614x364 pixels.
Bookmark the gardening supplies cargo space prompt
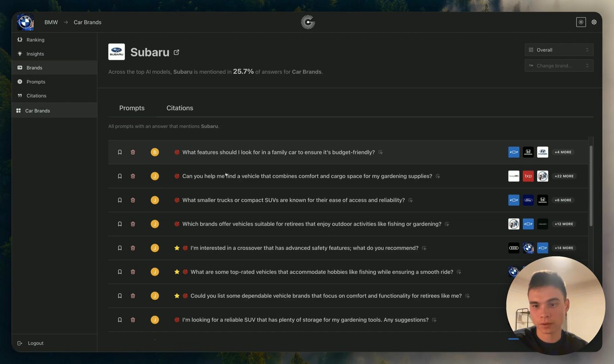[120, 176]
